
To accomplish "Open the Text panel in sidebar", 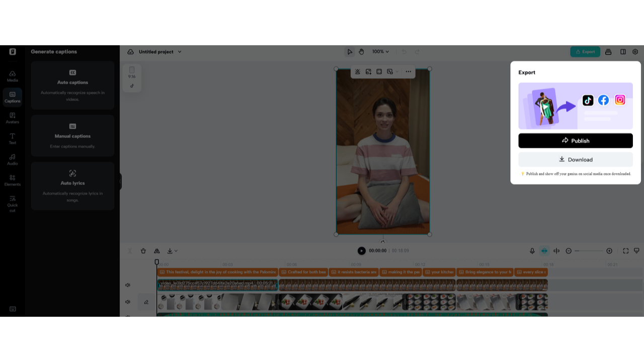I will [13, 139].
